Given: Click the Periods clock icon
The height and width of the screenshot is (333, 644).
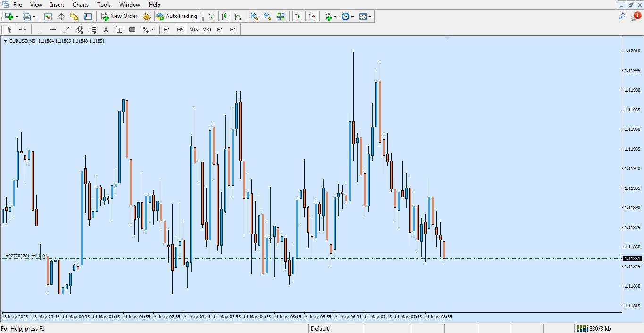Looking at the screenshot, I should [x=345, y=17].
